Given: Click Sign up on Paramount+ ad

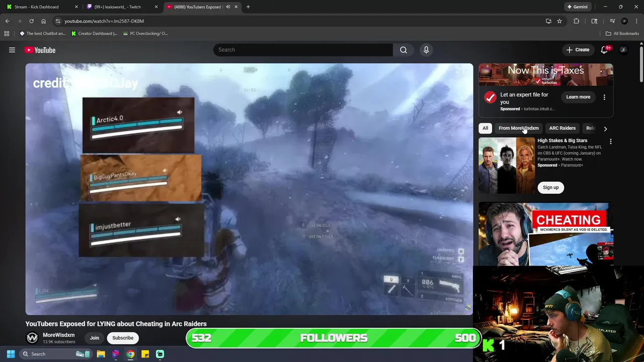Looking at the screenshot, I should [550, 188].
